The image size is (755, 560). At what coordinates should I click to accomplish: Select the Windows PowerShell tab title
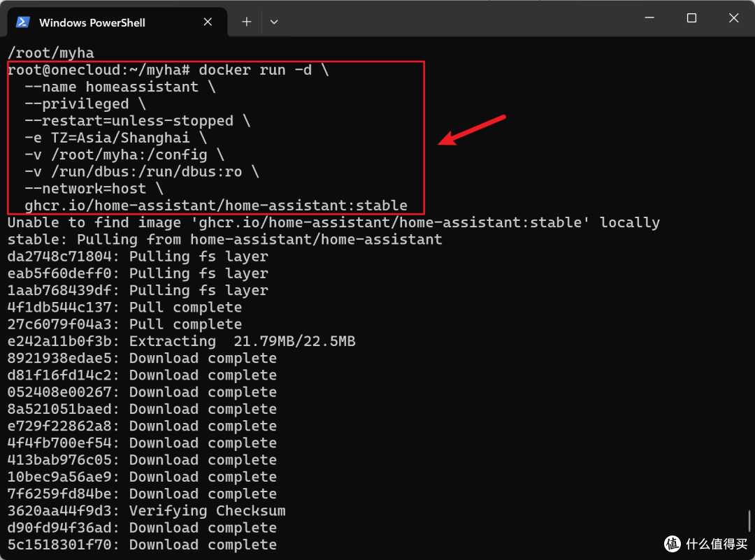92,22
